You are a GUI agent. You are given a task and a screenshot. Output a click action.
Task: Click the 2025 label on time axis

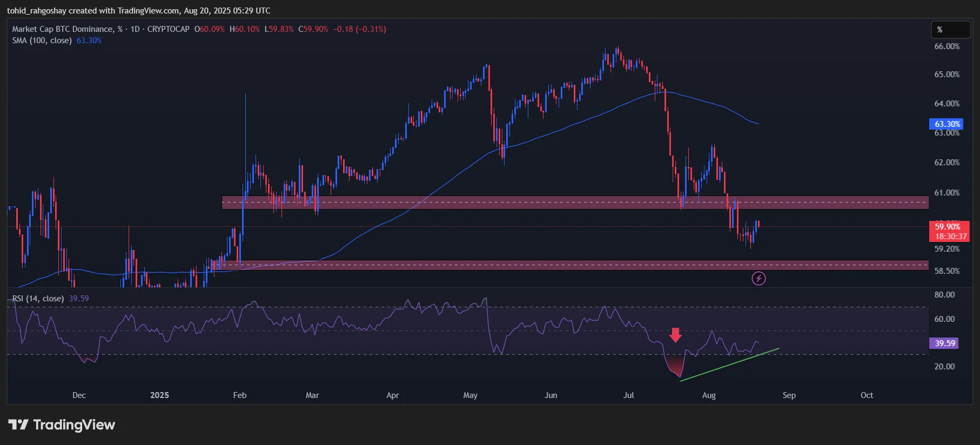tap(159, 395)
